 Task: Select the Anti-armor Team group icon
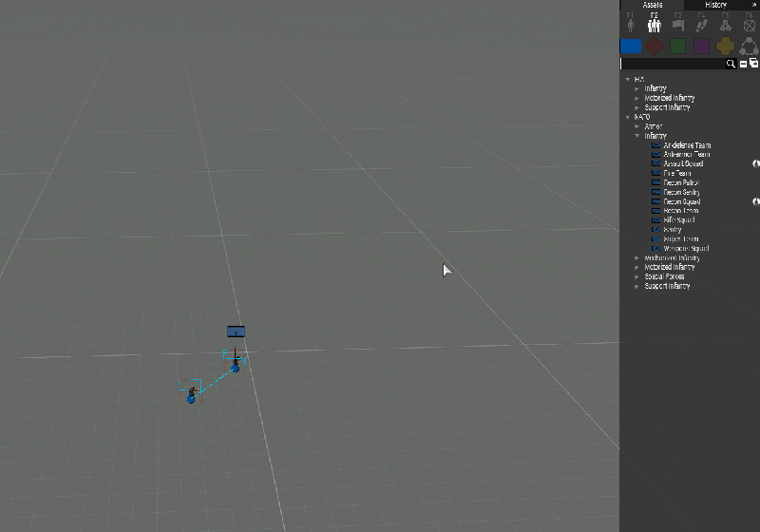(655, 154)
